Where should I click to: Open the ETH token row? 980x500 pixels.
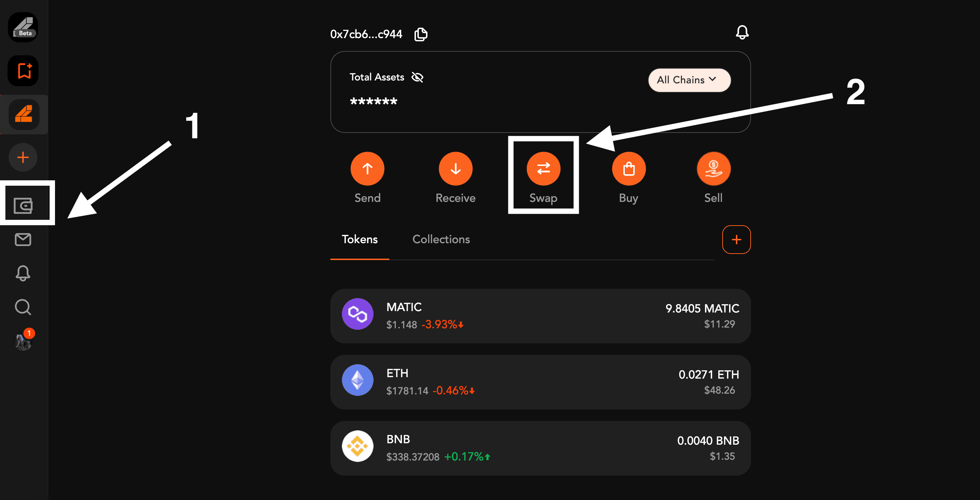[540, 382]
